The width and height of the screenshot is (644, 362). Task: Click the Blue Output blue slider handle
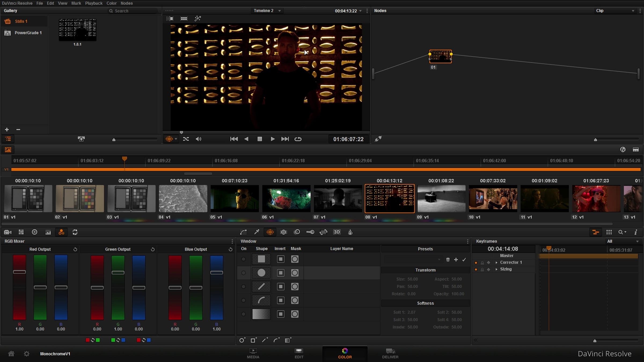pos(217,273)
